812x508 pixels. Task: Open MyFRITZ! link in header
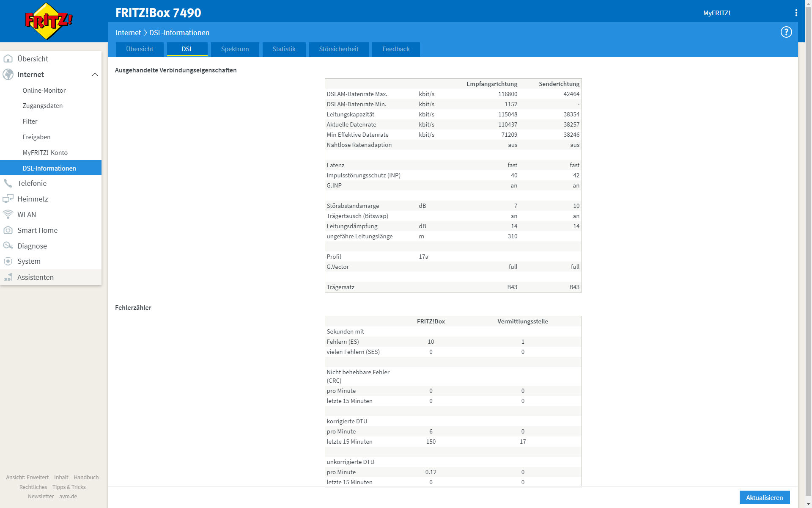[716, 13]
